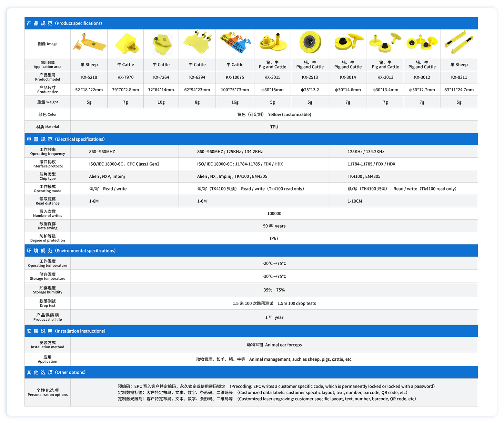Select the Electrical specifications section header
This screenshot has width=504, height=423.
66,139
